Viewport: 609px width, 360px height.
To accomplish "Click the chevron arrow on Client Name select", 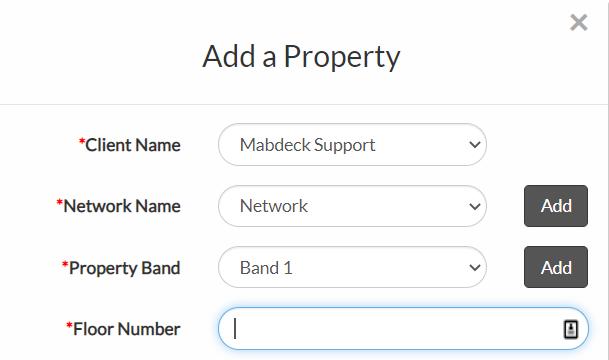I will (475, 145).
